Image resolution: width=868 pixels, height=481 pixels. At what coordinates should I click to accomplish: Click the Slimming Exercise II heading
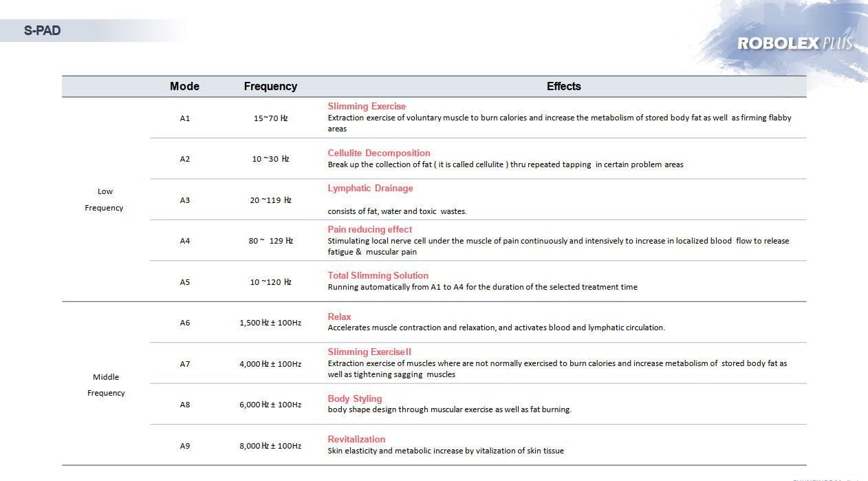(369, 352)
